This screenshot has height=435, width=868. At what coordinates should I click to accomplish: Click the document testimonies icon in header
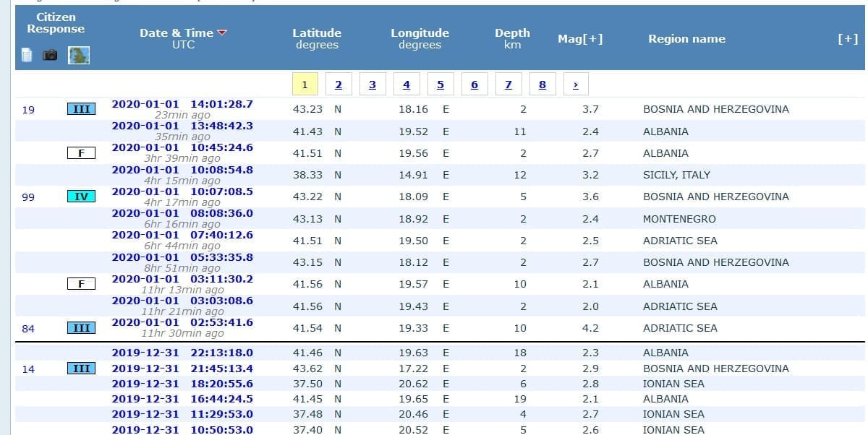coord(27,55)
